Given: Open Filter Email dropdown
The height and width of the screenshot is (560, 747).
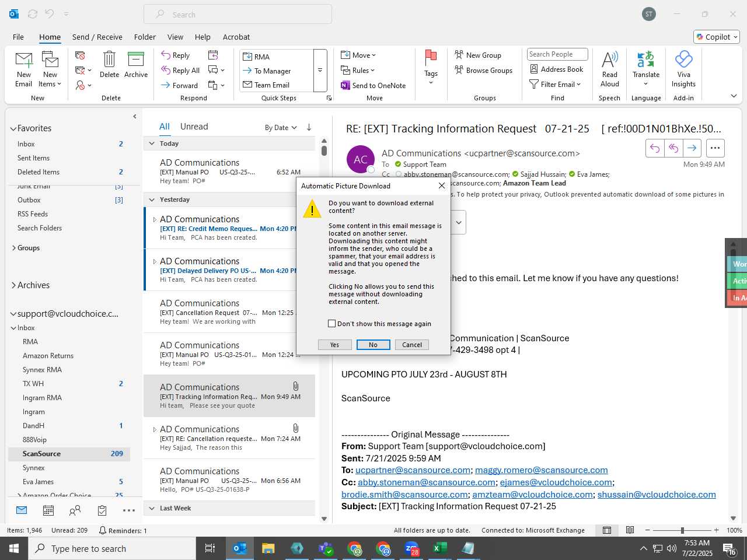Looking at the screenshot, I should [x=555, y=84].
